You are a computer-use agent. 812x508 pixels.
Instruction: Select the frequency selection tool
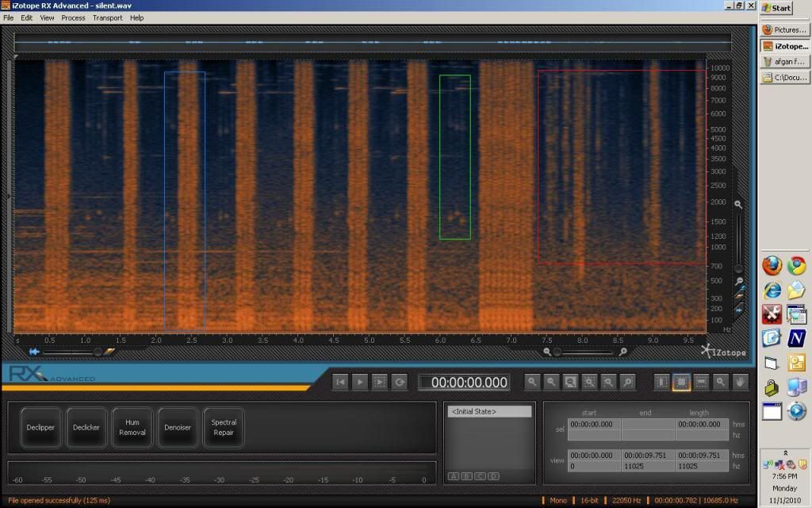(x=701, y=382)
